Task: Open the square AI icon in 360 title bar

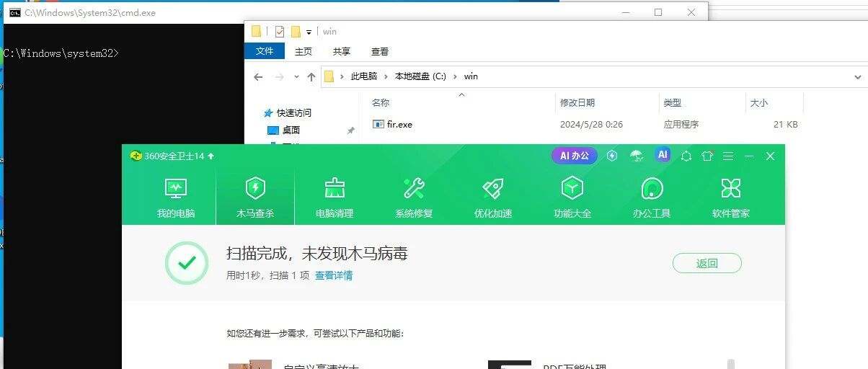Action: click(663, 154)
